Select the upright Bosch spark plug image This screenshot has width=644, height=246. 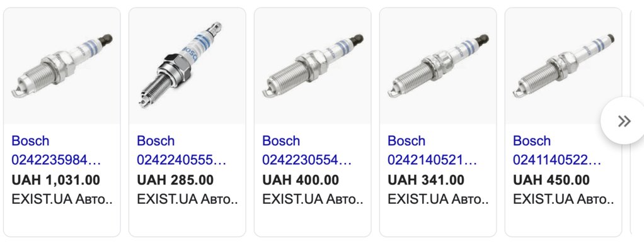pos(187,66)
